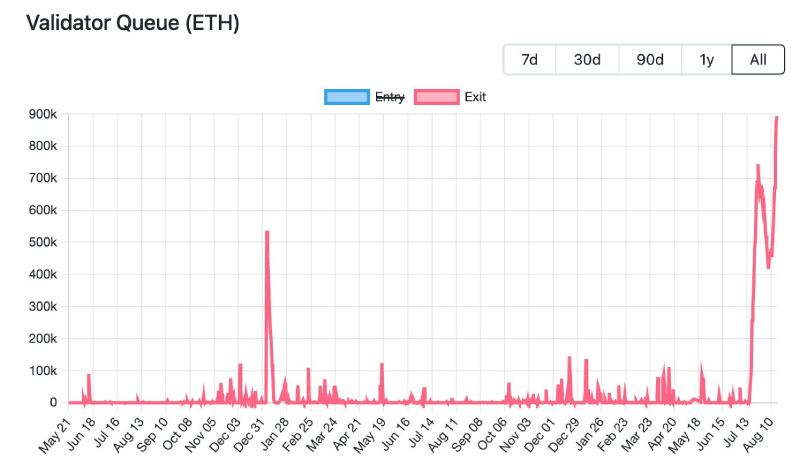Choose the 1y time range
Image resolution: width=800 pixels, height=465 pixels.
[707, 60]
